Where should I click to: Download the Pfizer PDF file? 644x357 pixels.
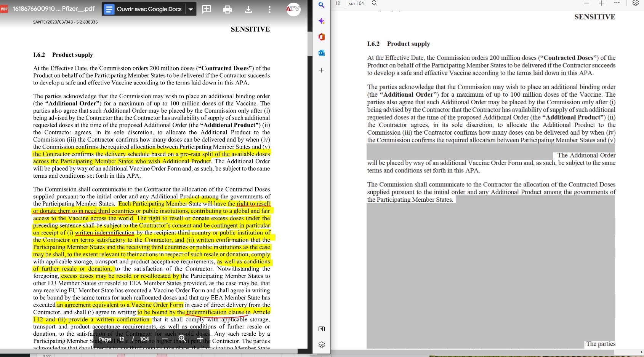pyautogui.click(x=248, y=9)
